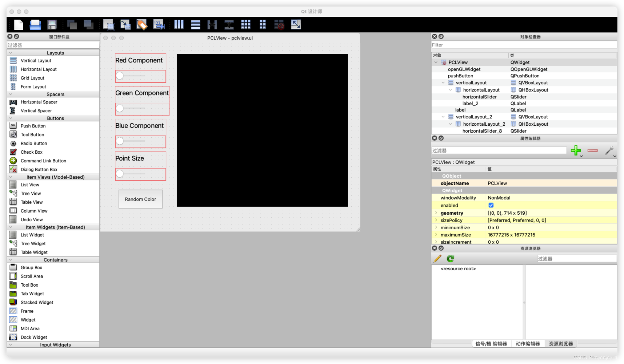Click the edit resources pencil icon
624x364 pixels.
point(437,259)
